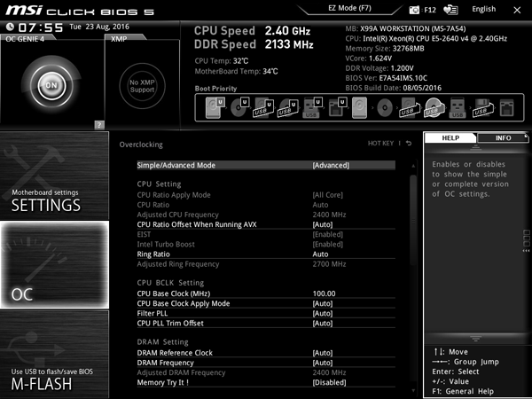Select the UEFI network boot icon
The image size is (532, 399).
(338, 107)
